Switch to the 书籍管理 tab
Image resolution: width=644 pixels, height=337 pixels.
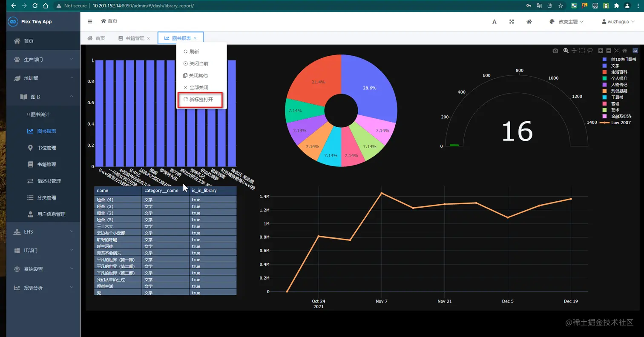tap(134, 38)
